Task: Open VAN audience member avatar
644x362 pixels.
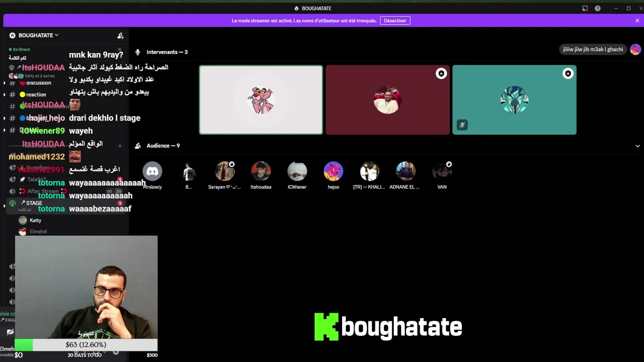Action: pyautogui.click(x=442, y=171)
